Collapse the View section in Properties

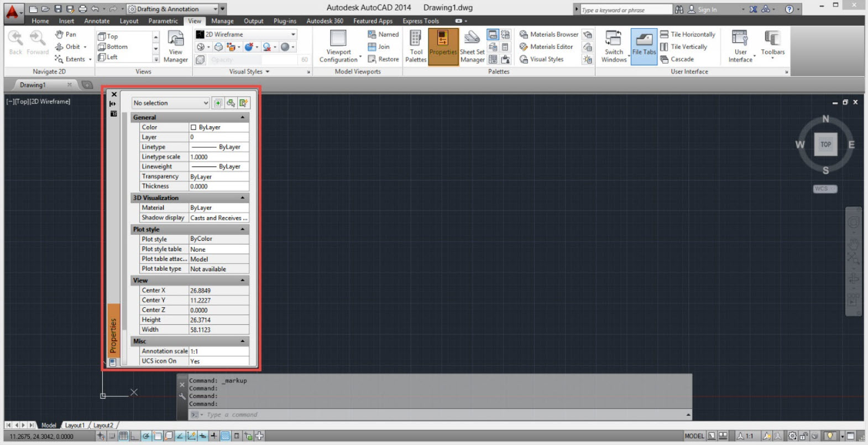(x=242, y=281)
